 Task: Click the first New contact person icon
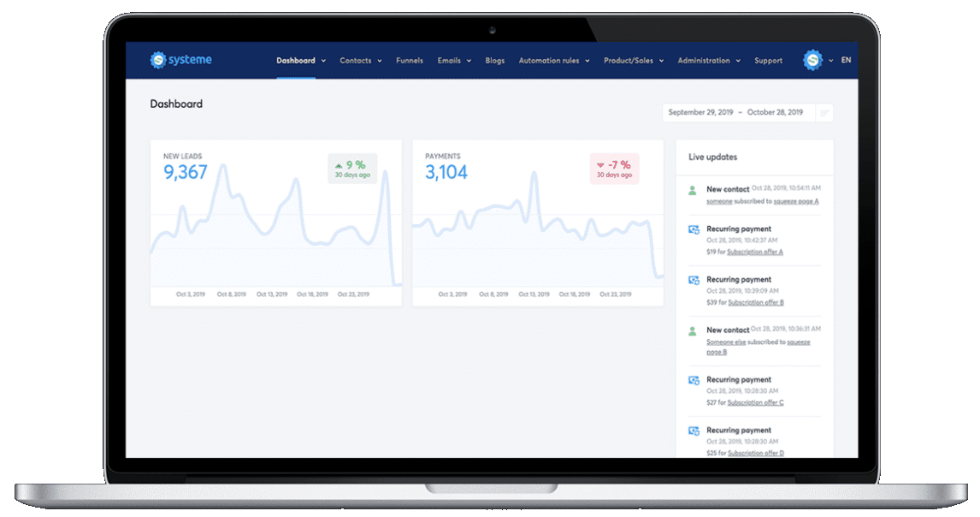[x=693, y=190]
